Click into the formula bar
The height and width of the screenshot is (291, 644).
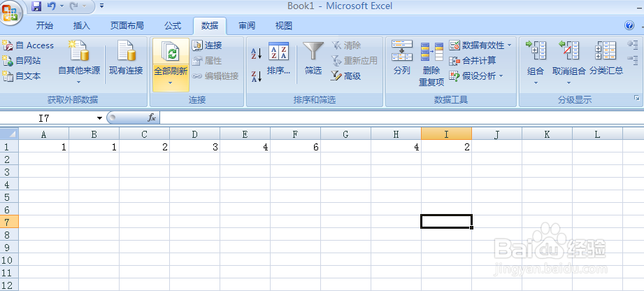[x=401, y=118]
